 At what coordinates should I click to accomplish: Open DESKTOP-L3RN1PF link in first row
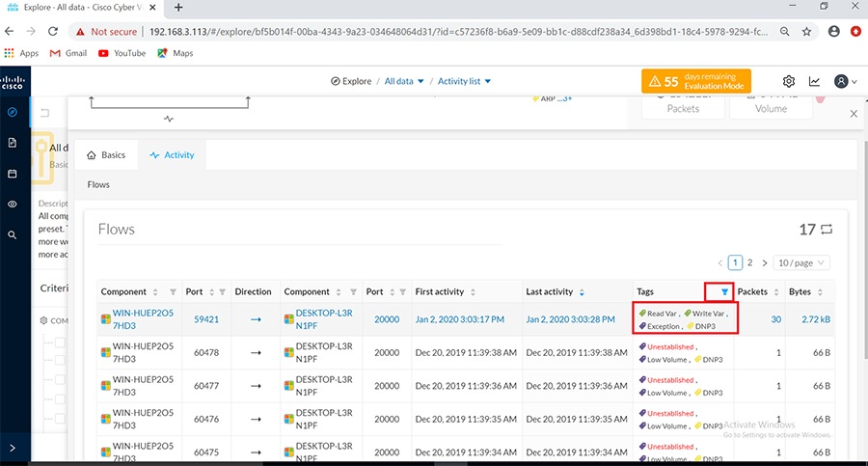coord(324,319)
